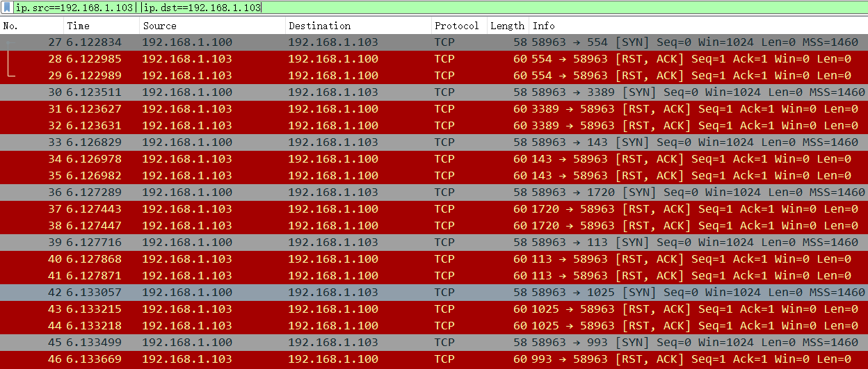Viewport: 868px width, 369px height.
Task: Click TCP protocol cell in packet 36 row
Action: [x=444, y=192]
